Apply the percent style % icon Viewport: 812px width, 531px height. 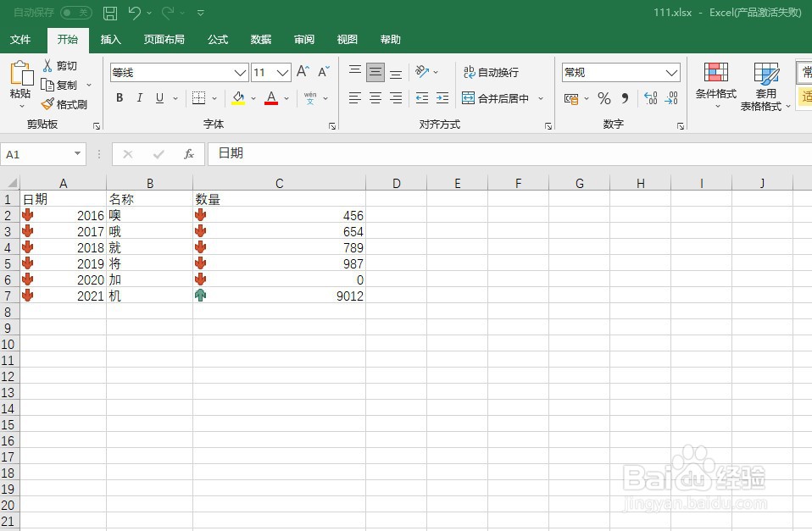pyautogui.click(x=603, y=98)
